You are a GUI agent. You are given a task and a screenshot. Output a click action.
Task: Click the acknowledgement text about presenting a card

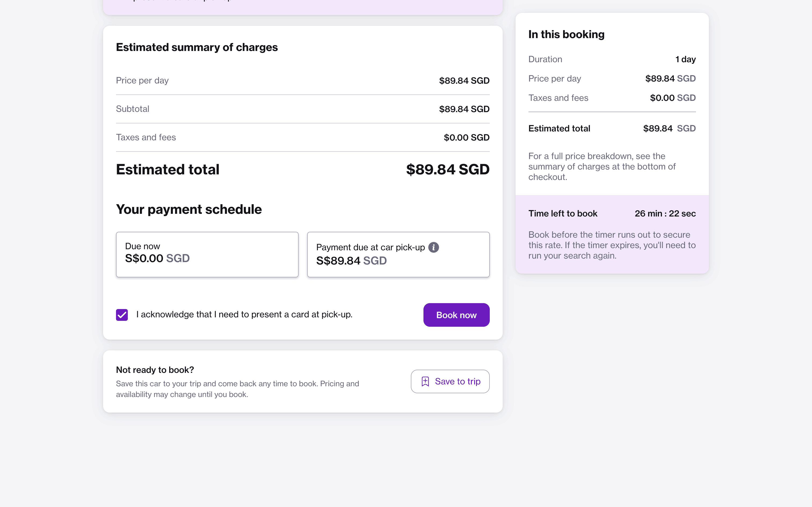point(244,314)
